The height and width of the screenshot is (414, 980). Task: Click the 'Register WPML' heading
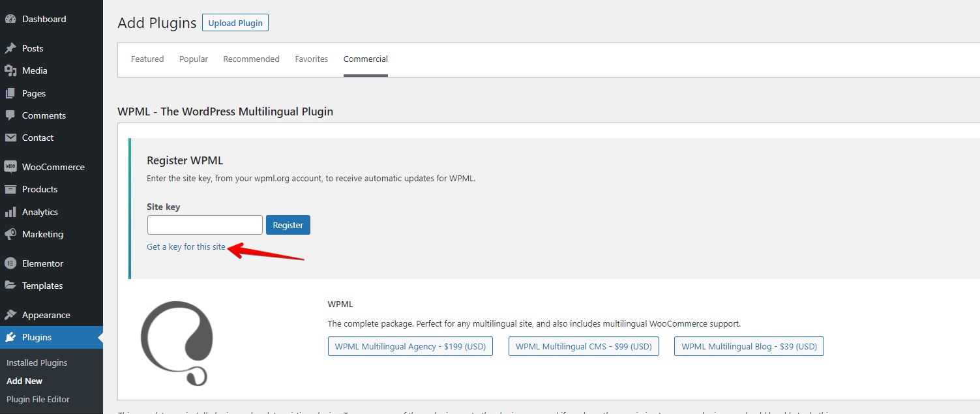(185, 160)
